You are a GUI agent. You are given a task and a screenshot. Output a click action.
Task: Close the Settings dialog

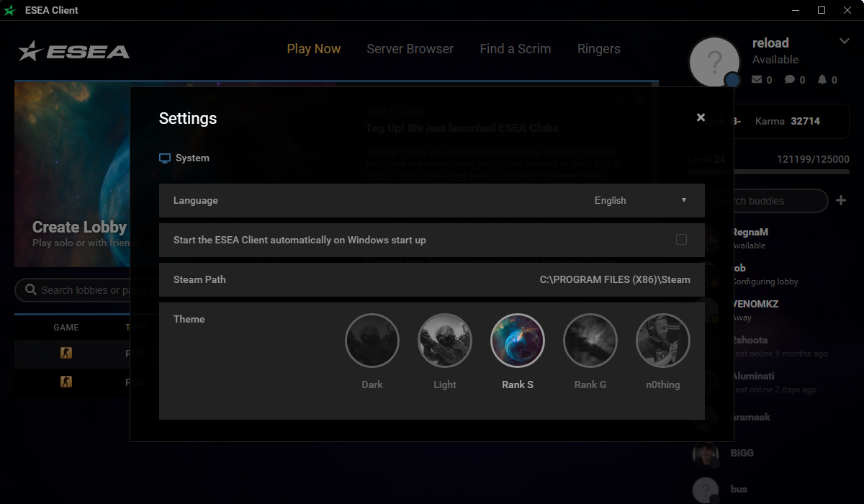[701, 117]
